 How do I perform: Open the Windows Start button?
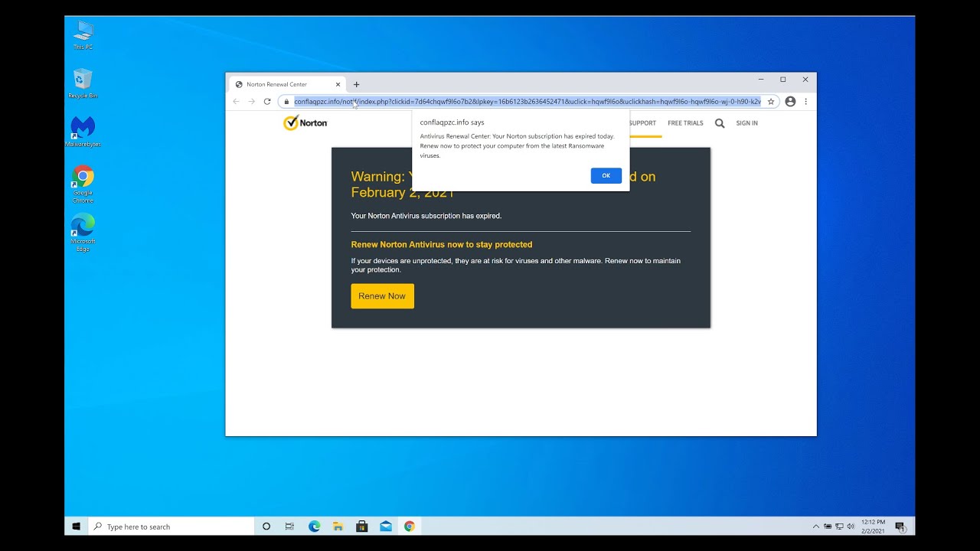tap(77, 527)
